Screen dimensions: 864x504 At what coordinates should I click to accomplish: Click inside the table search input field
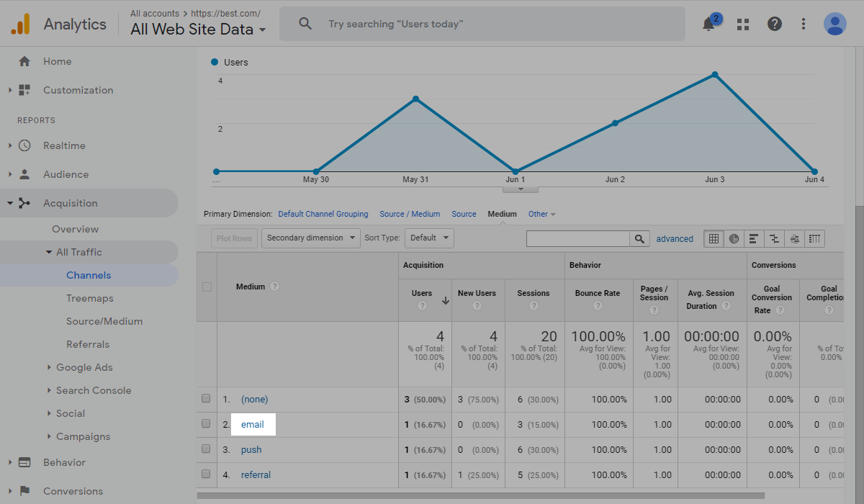[x=576, y=238]
